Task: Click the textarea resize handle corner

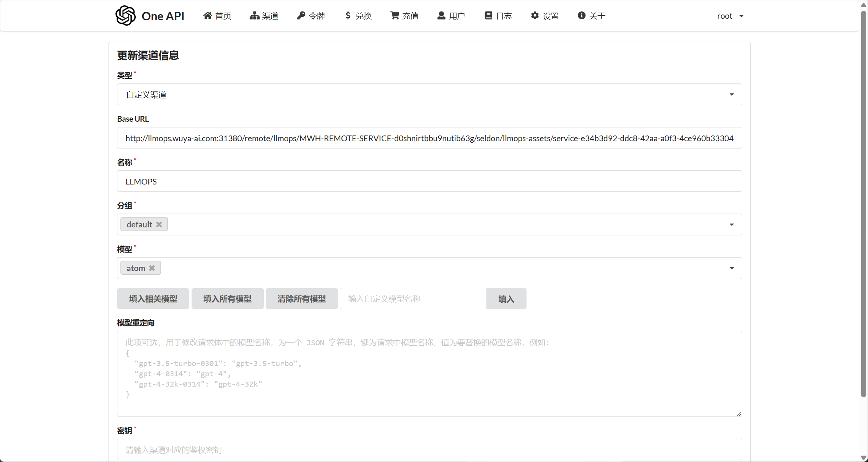Action: [x=739, y=414]
